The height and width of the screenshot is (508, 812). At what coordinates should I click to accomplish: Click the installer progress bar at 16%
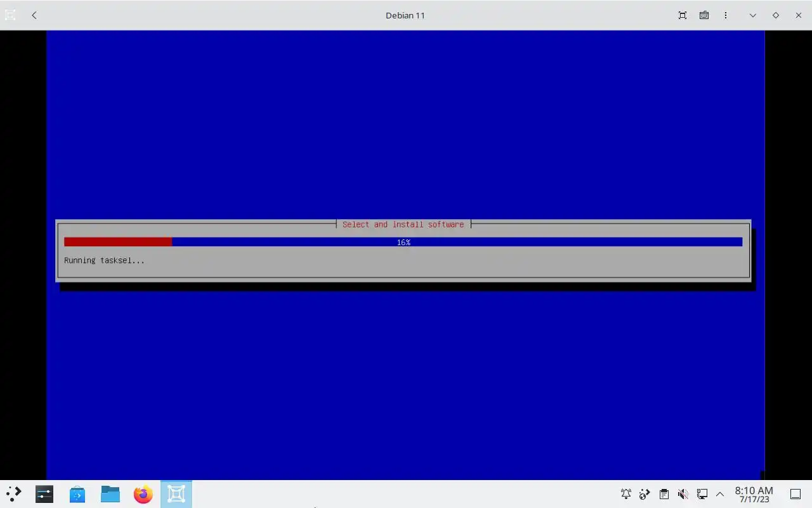(x=403, y=242)
